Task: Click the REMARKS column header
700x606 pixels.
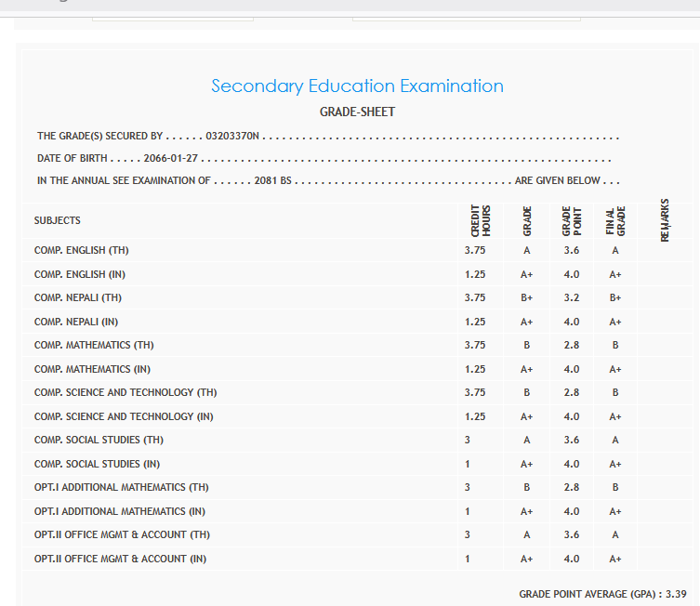Action: point(665,221)
